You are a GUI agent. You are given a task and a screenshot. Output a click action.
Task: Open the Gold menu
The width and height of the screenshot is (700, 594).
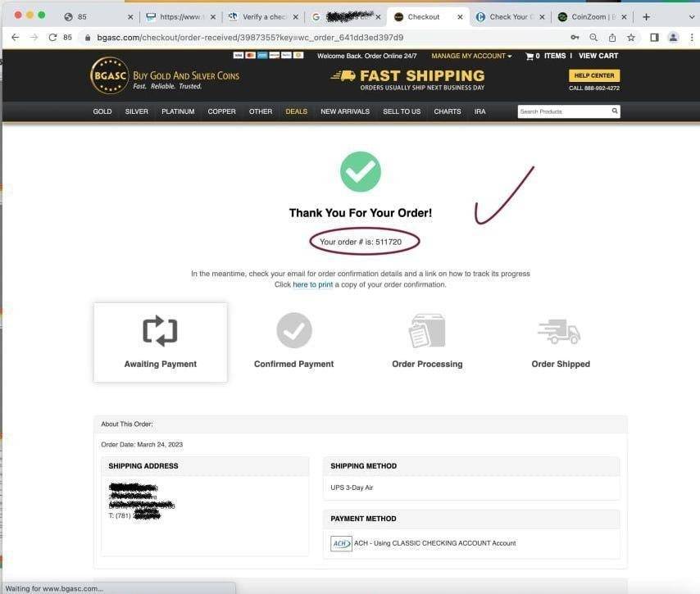click(102, 111)
